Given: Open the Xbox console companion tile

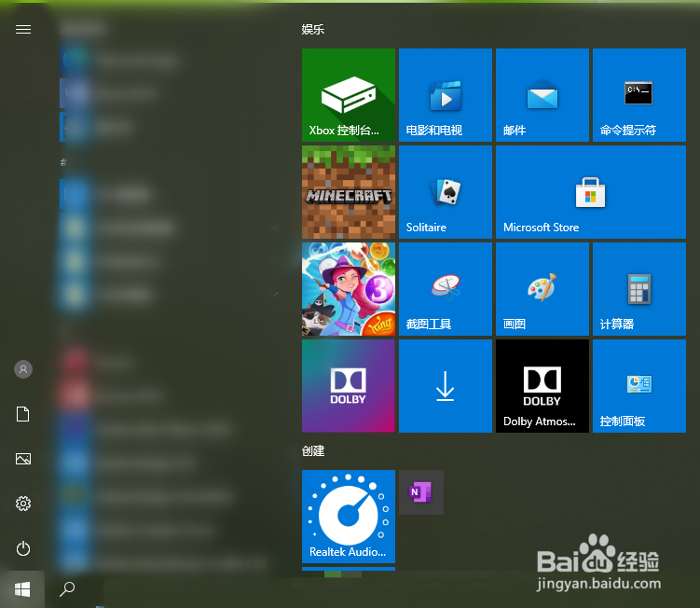Looking at the screenshot, I should tap(349, 95).
